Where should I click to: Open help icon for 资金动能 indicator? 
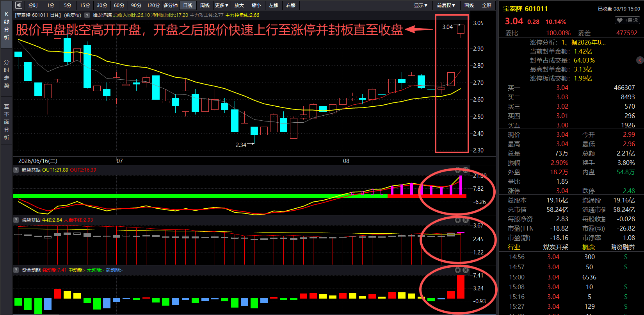16,270
